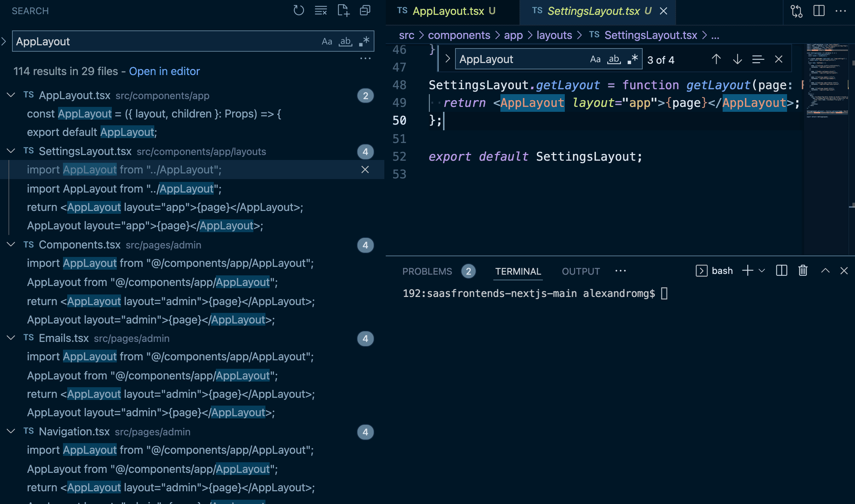Expand replace field in search panel
The height and width of the screenshot is (504, 855).
[x=4, y=41]
